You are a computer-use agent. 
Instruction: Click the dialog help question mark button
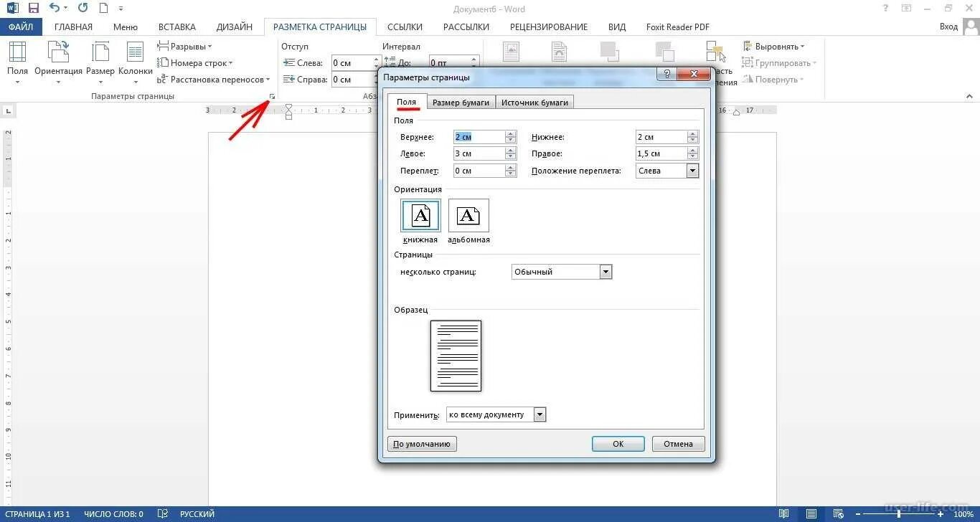click(668, 74)
